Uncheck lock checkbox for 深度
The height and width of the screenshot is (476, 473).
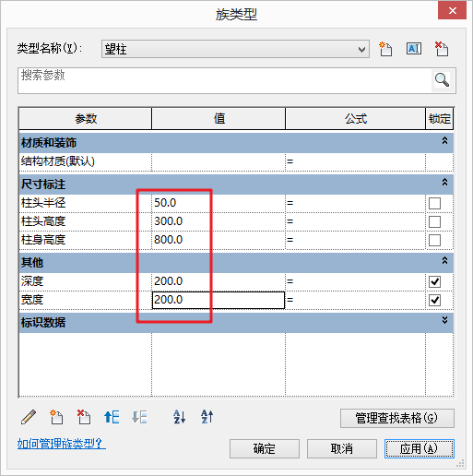click(x=434, y=281)
